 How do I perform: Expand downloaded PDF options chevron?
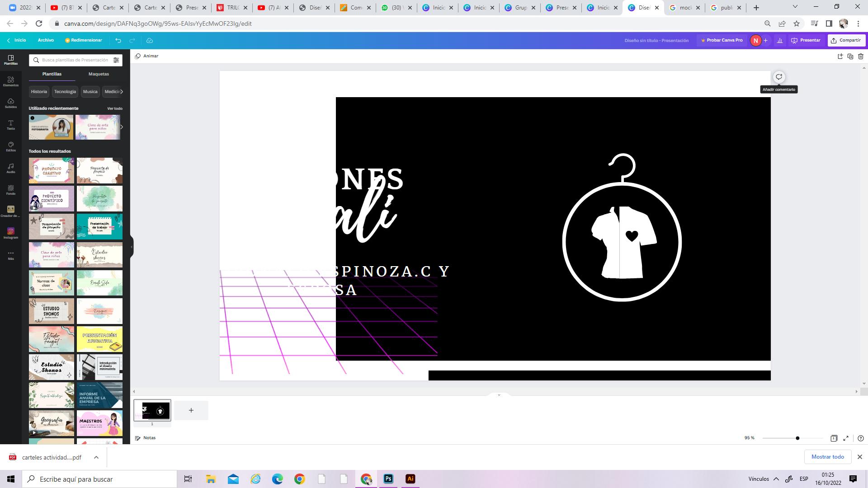tap(96, 457)
